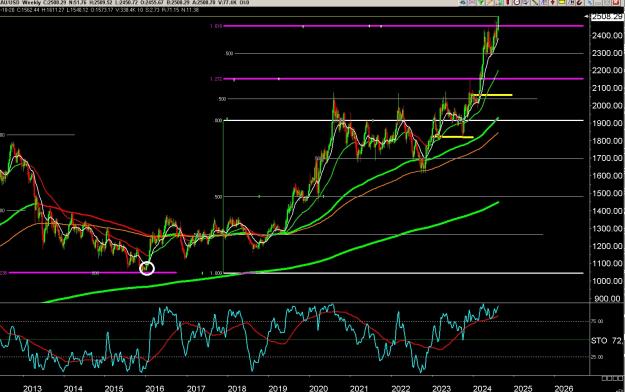Click the 2021 year label on time axis
Screen dimensions: 625x392
coord(359,388)
